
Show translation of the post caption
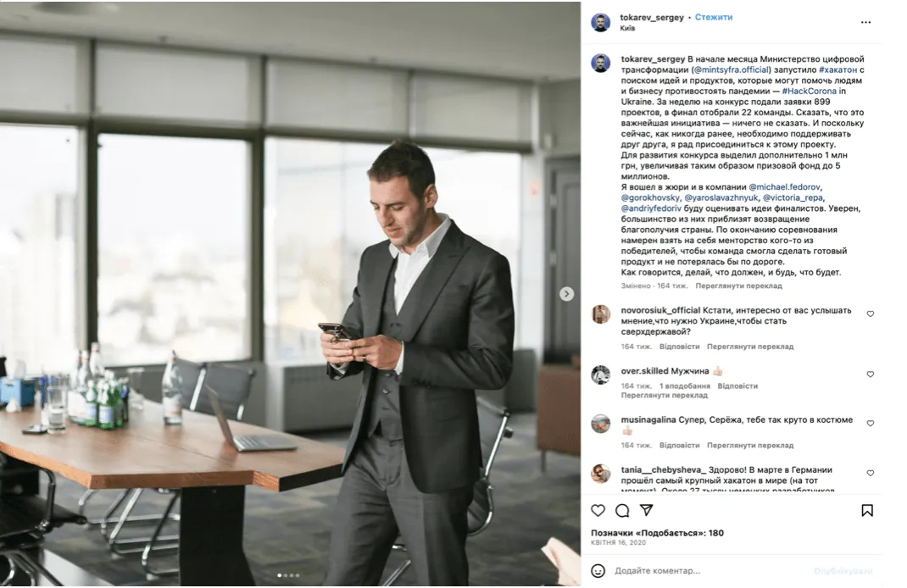click(x=738, y=286)
